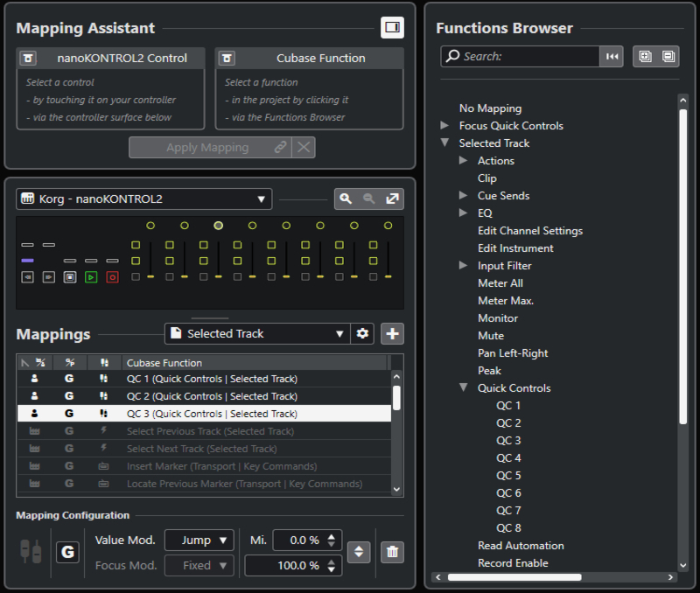The image size is (700, 593).
Task: Select Pan Left-Right function
Action: tap(513, 353)
